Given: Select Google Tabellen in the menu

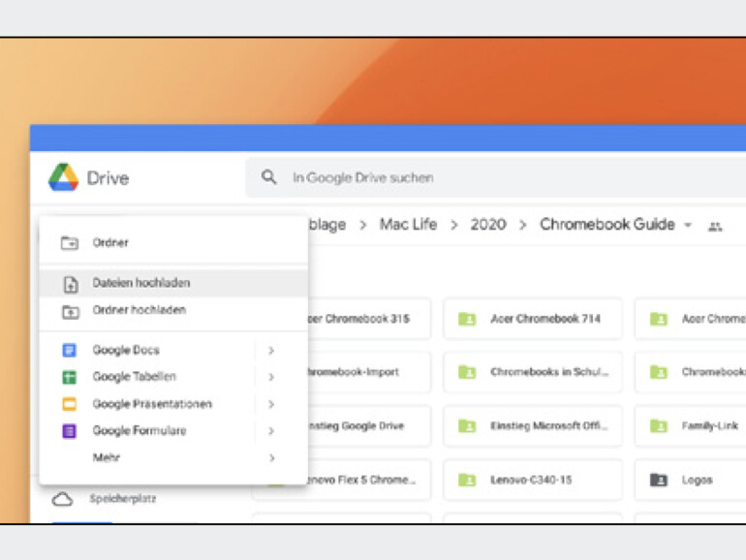Looking at the screenshot, I should click(x=173, y=377).
